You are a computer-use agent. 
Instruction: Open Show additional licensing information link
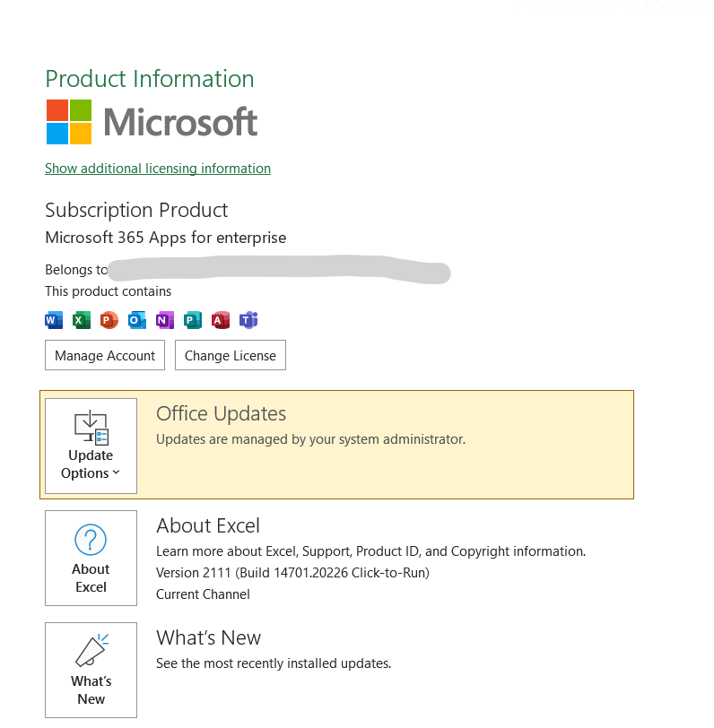(x=158, y=169)
